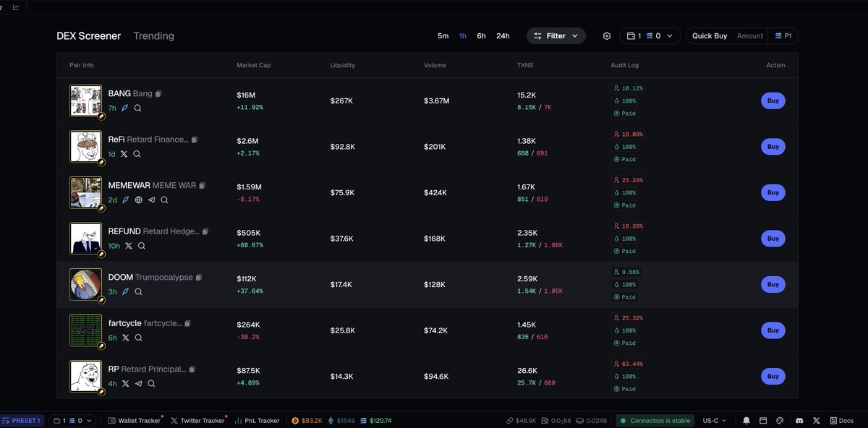Sort by the Liquidity column header
Screen dimensions: 868x428
coord(343,65)
